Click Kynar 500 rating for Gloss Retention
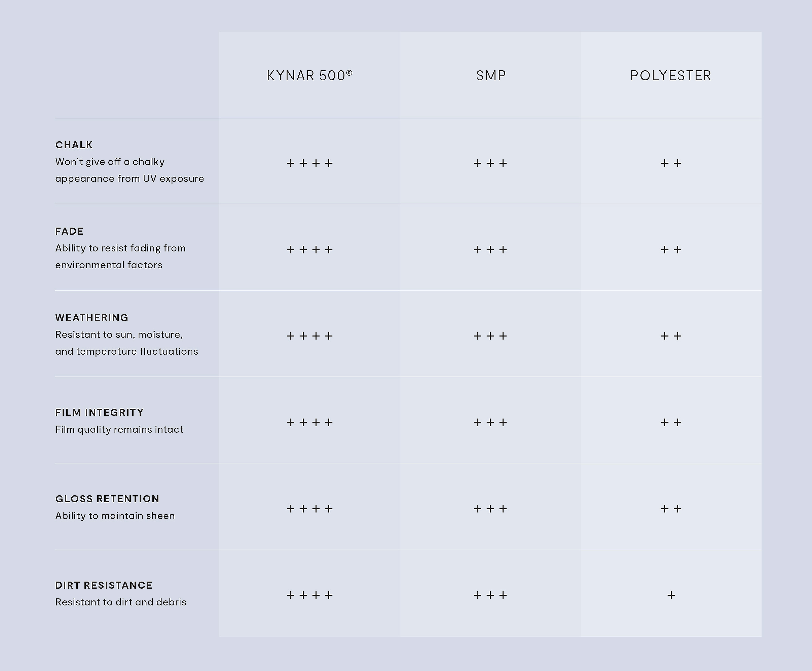The width and height of the screenshot is (812, 671). tap(309, 509)
